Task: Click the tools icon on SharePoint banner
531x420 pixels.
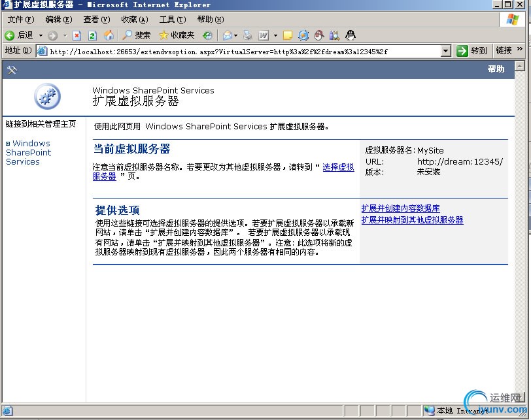Action: click(12, 70)
